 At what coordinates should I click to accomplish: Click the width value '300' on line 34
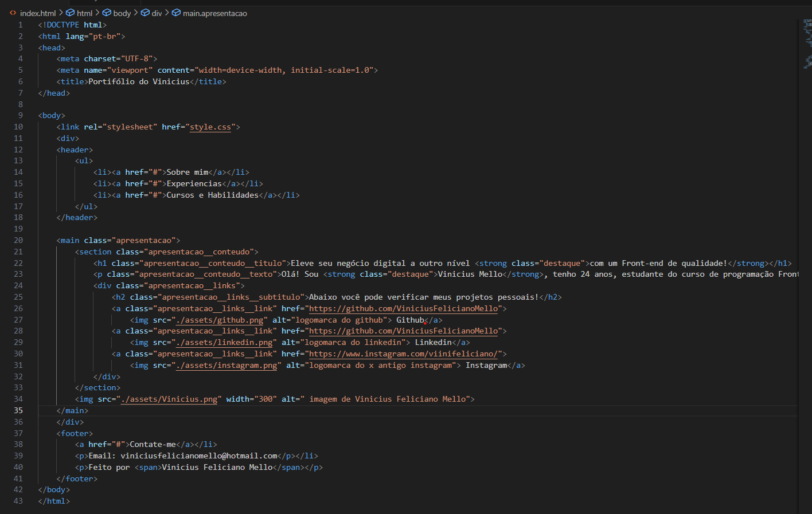coord(266,399)
